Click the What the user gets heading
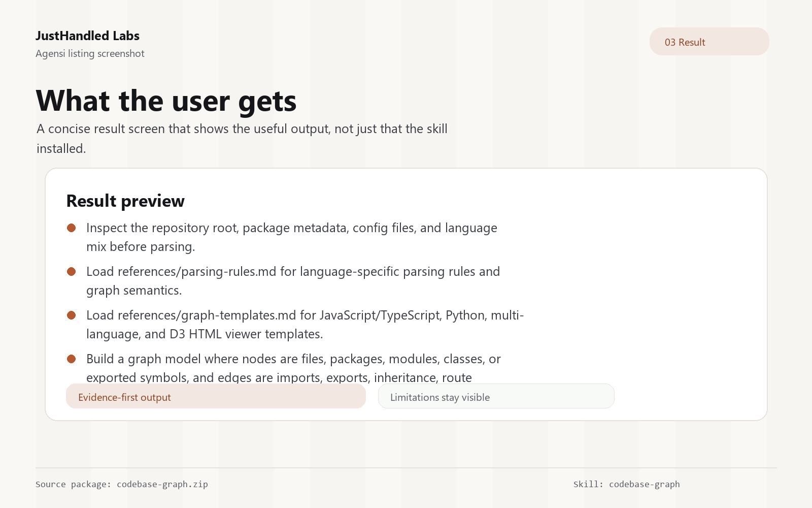Image resolution: width=812 pixels, height=508 pixels. [166, 101]
